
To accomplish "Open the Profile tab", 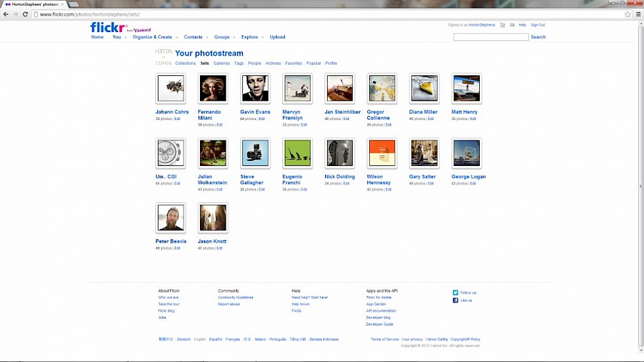I will (x=331, y=63).
